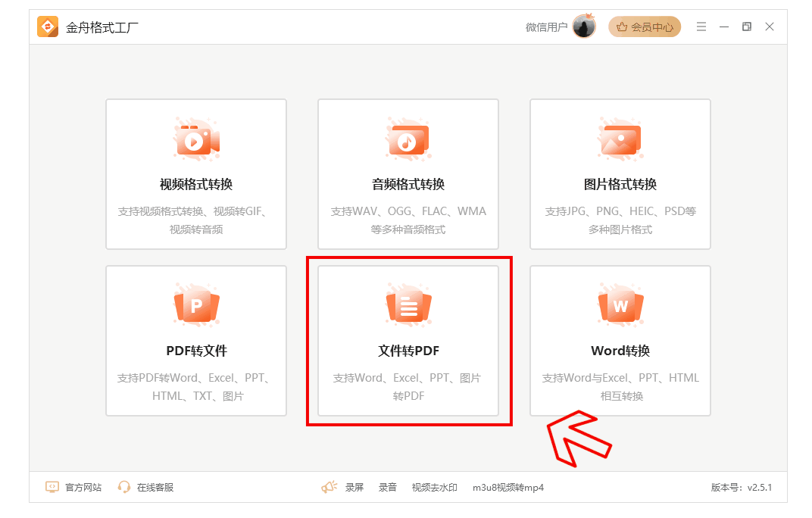Image resolution: width=812 pixels, height=518 pixels.
Task: Click the audio format conversion music icon
Action: click(x=408, y=139)
